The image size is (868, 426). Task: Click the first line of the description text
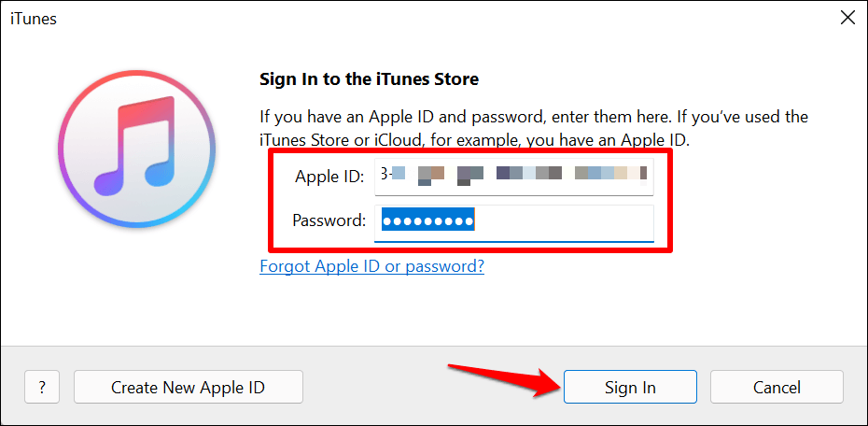coord(533,117)
